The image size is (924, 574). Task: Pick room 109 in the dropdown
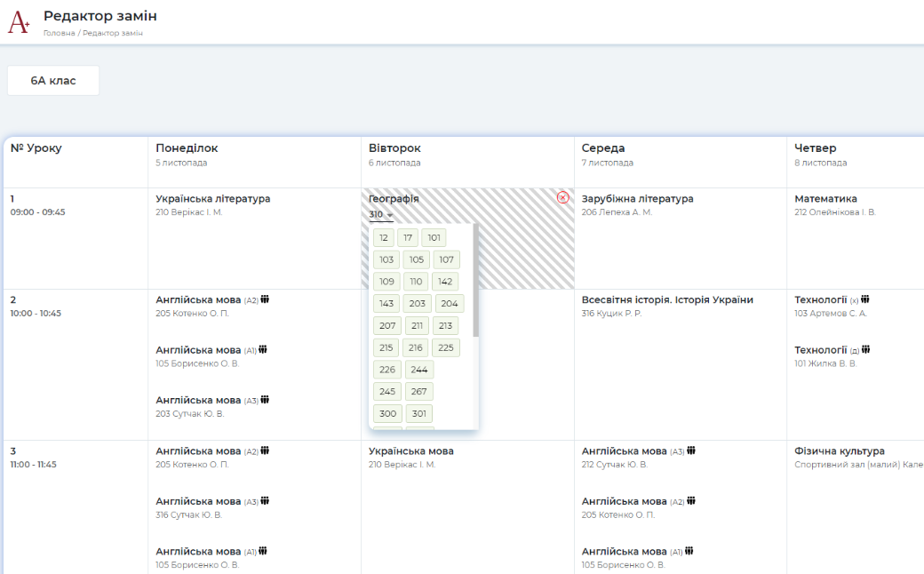[386, 281]
